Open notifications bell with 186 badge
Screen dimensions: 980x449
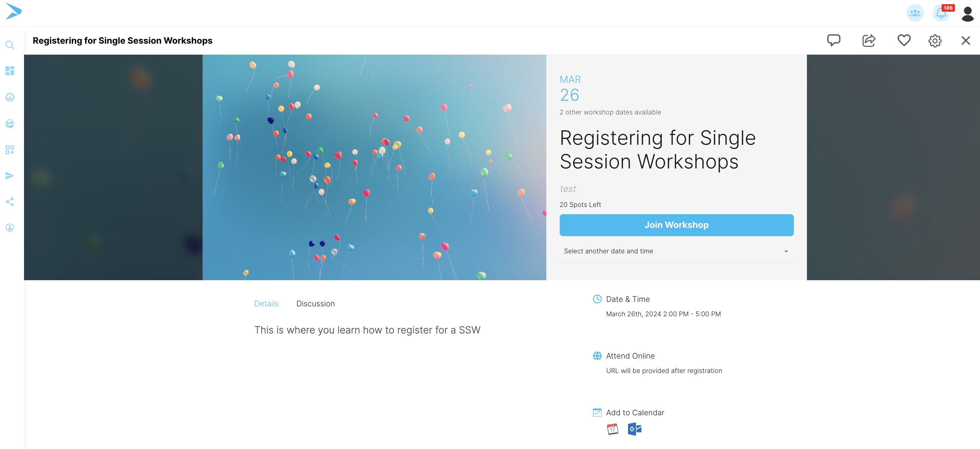[942, 13]
